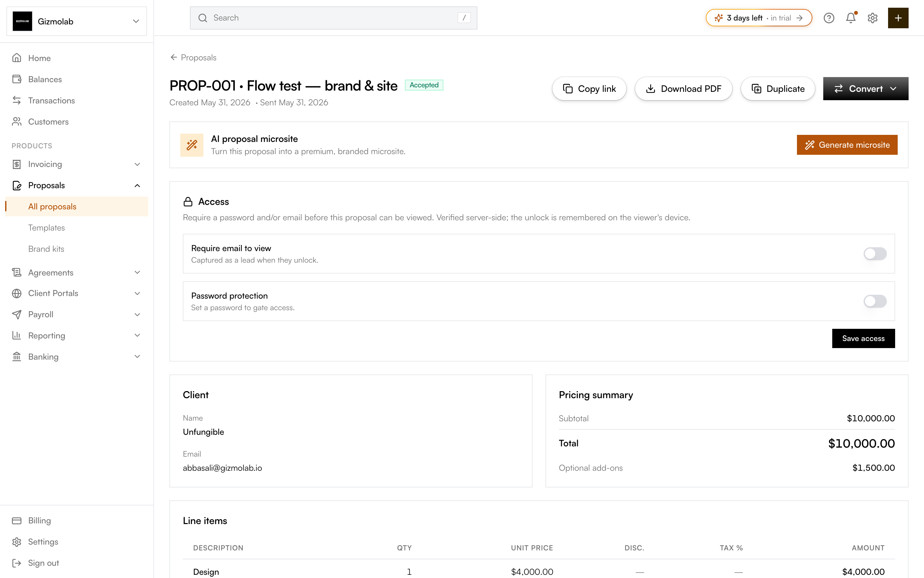Click the Customers people icon
Screen dimensions: 924x578
(17, 122)
